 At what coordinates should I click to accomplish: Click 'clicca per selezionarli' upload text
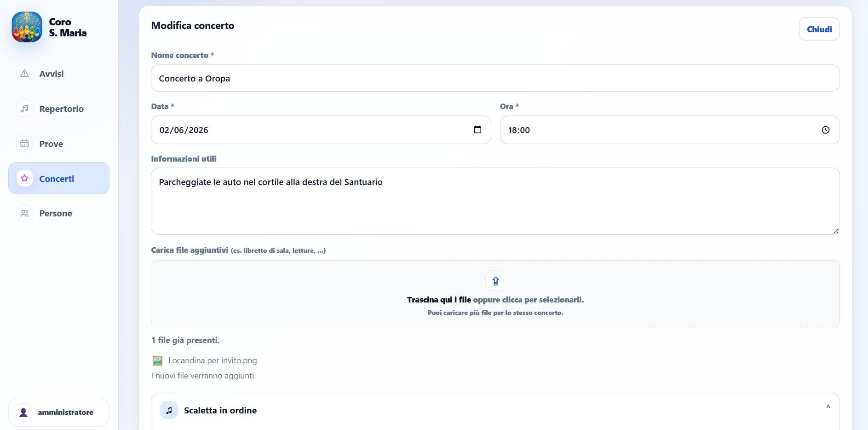543,300
